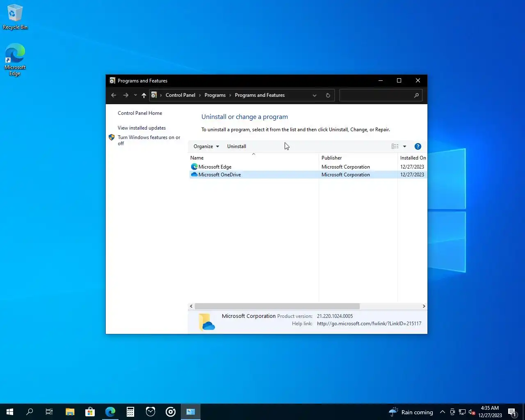Open the circular target app on taskbar
Viewport: 525px width, 420px height.
[171, 412]
